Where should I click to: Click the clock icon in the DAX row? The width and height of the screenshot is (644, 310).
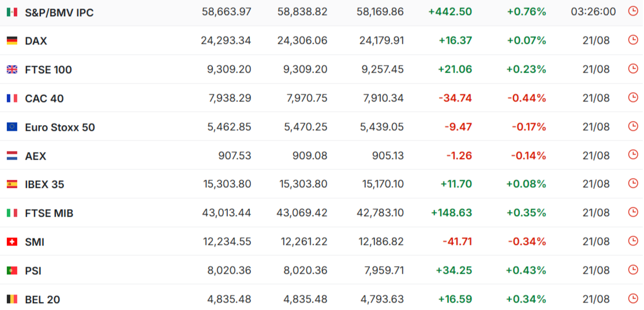[633, 40]
